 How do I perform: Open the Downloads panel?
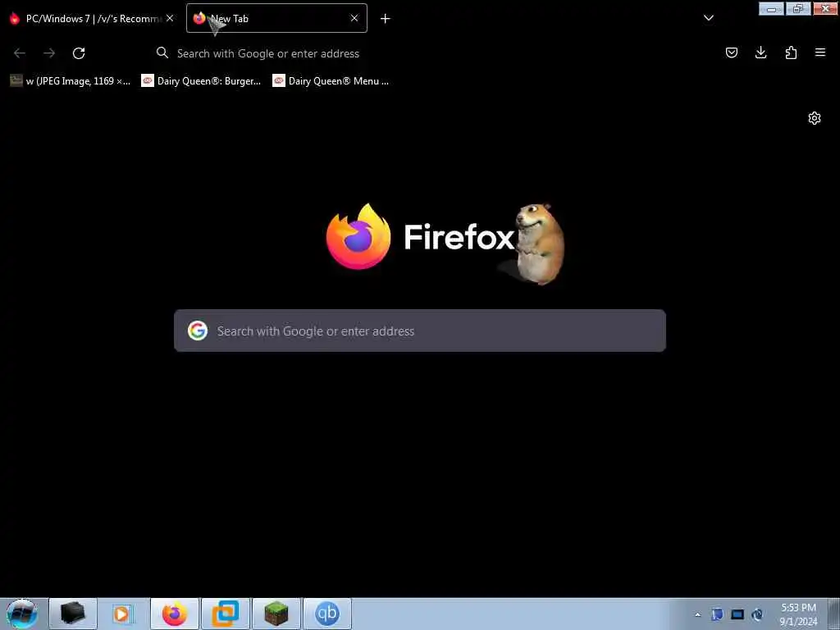coord(760,52)
